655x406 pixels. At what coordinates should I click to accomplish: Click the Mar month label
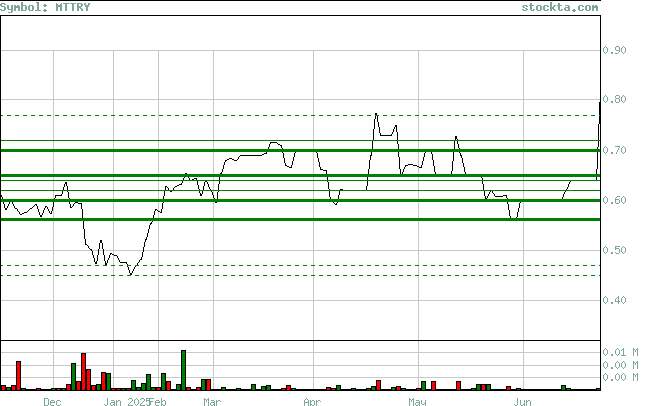pos(212,402)
